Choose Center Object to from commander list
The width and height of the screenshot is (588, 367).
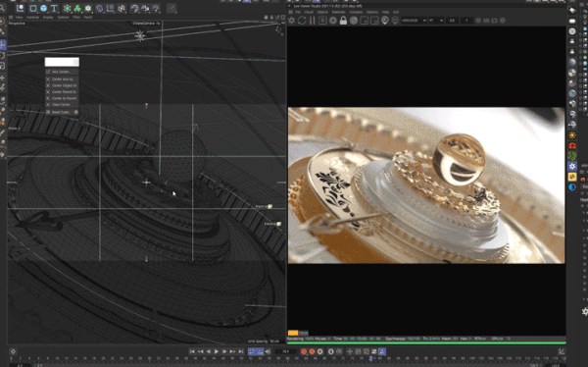pyautogui.click(x=62, y=85)
